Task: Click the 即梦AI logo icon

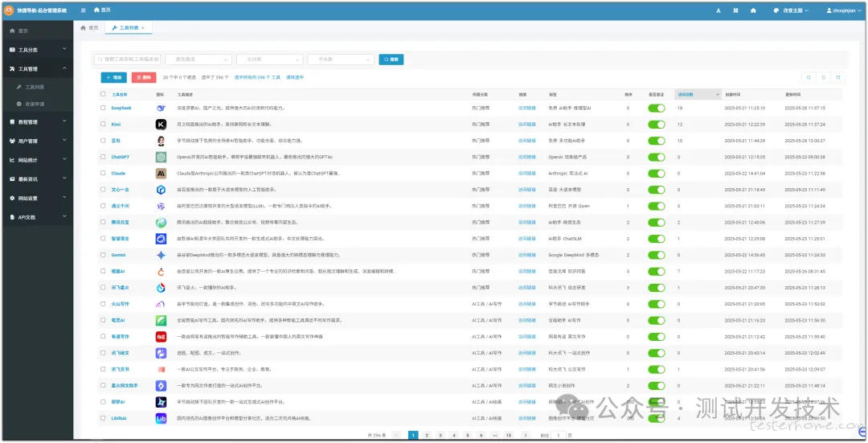Action: click(161, 402)
